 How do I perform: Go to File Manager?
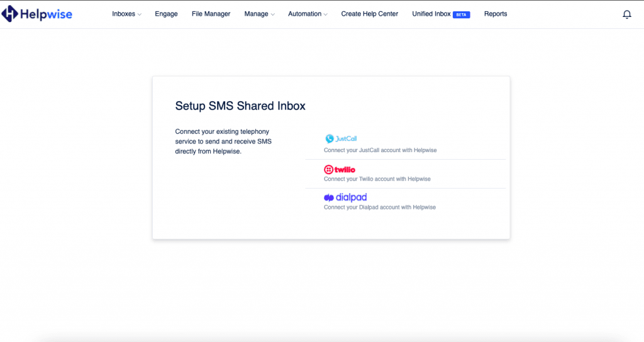(x=211, y=14)
